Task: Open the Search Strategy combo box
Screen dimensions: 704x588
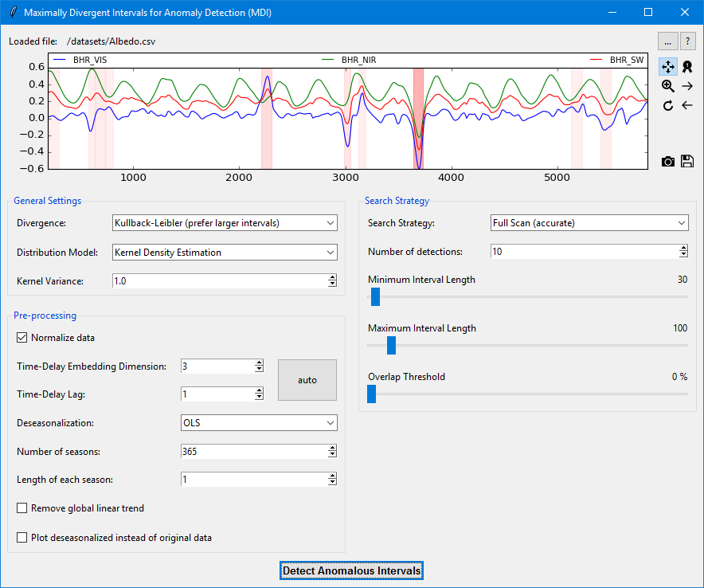Action: pyautogui.click(x=589, y=223)
